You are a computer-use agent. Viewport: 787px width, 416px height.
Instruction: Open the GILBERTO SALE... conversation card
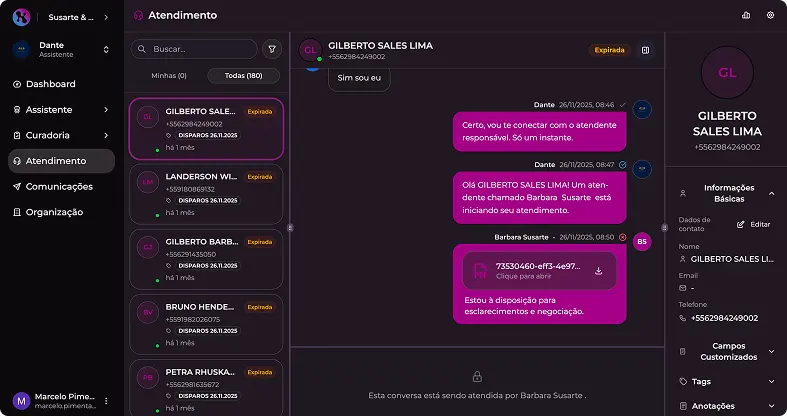coord(206,129)
